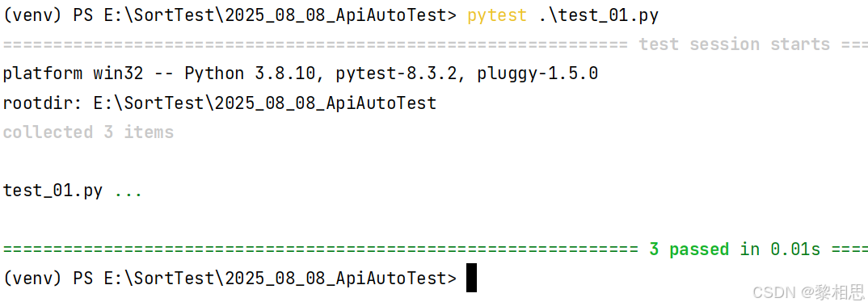Click the .\test_01.py argument in command
The height and width of the screenshot is (306, 868).
click(x=598, y=15)
